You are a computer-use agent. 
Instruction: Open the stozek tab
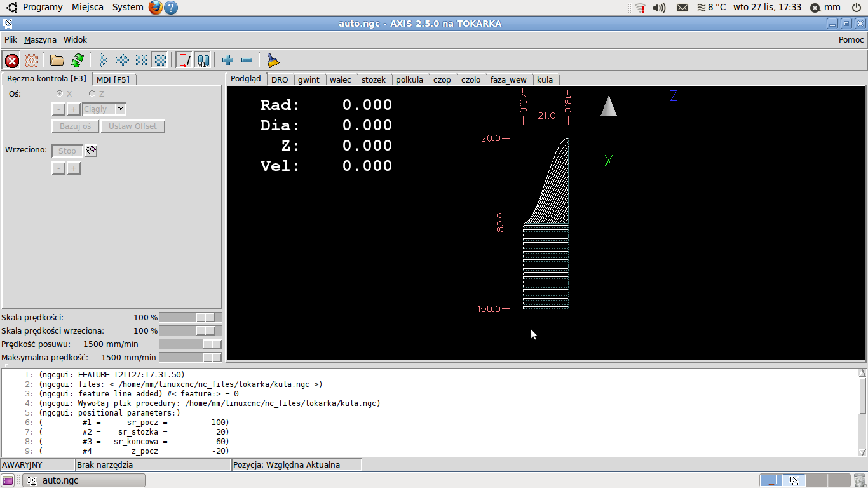[x=374, y=79]
